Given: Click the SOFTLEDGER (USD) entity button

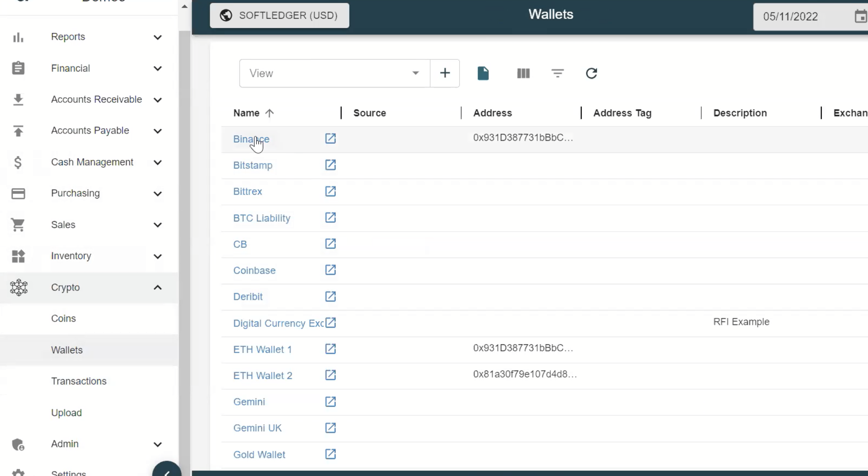Looking at the screenshot, I should tap(280, 15).
